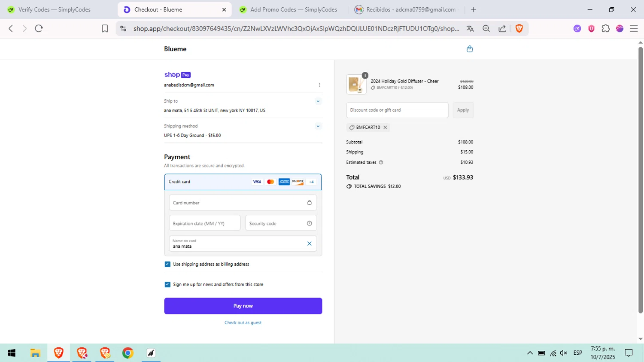
Task: Click the Card number field
Action: click(x=243, y=203)
